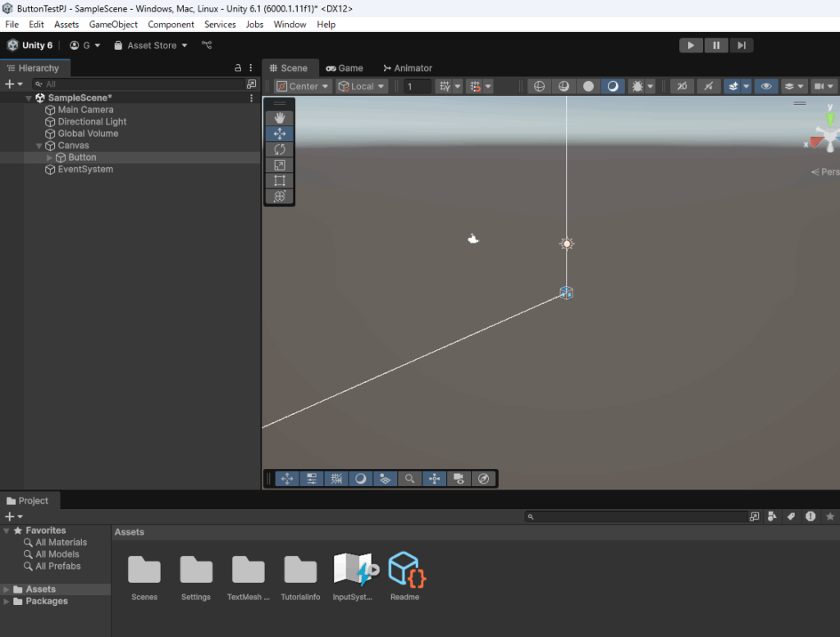
Task: Open the account G dropdown
Action: pos(85,46)
